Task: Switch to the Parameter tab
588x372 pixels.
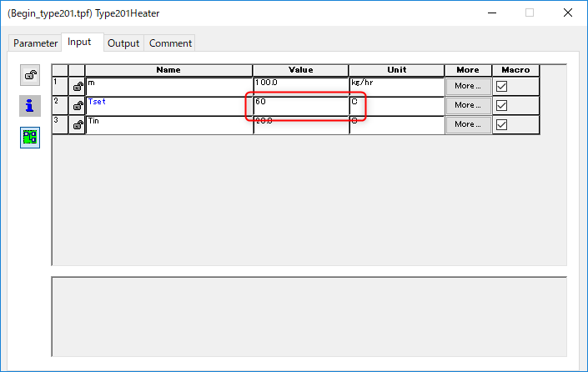Action: pos(35,43)
